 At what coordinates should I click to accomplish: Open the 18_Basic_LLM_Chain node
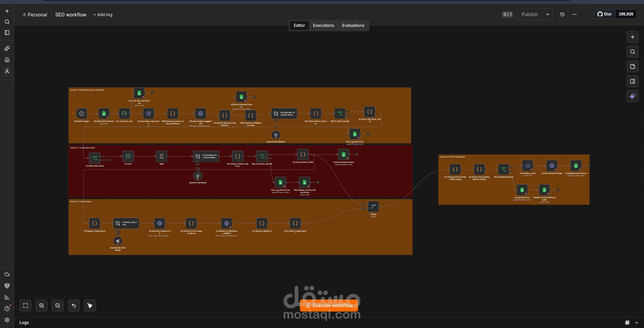point(126,223)
